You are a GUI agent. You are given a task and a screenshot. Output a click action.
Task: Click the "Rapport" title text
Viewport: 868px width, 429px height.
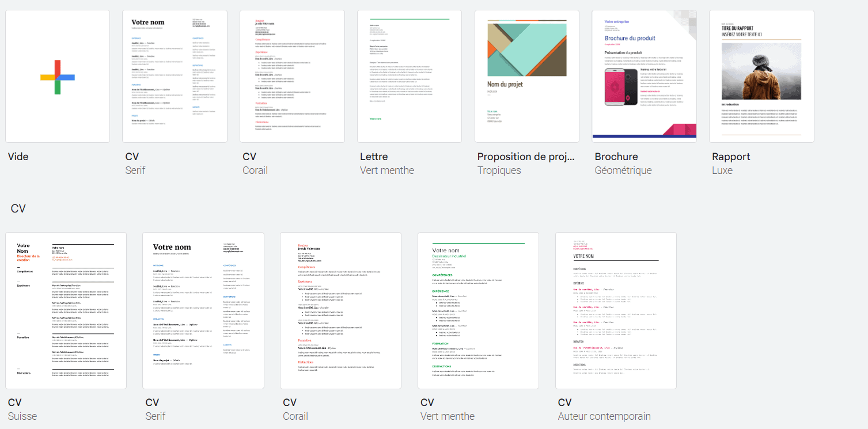pyautogui.click(x=731, y=157)
